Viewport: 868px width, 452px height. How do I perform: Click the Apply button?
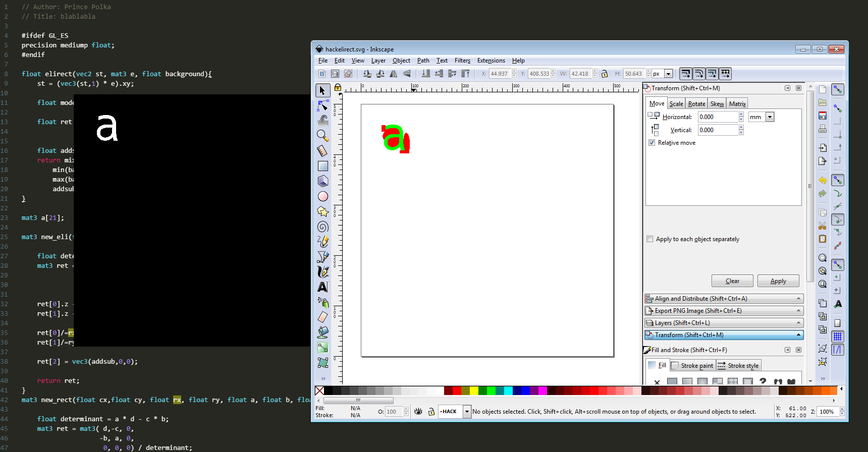(778, 281)
